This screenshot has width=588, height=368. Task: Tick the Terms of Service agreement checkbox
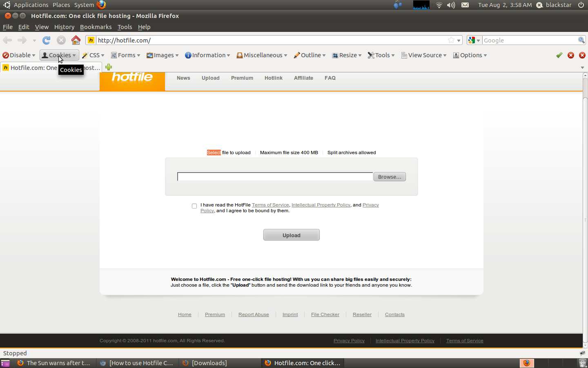[x=194, y=206]
